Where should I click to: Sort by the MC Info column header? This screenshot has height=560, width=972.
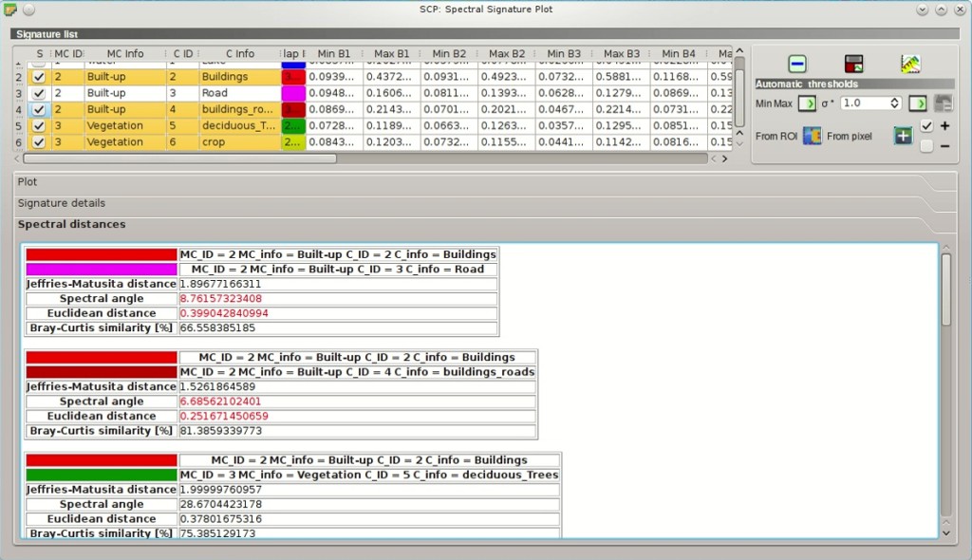coord(125,54)
